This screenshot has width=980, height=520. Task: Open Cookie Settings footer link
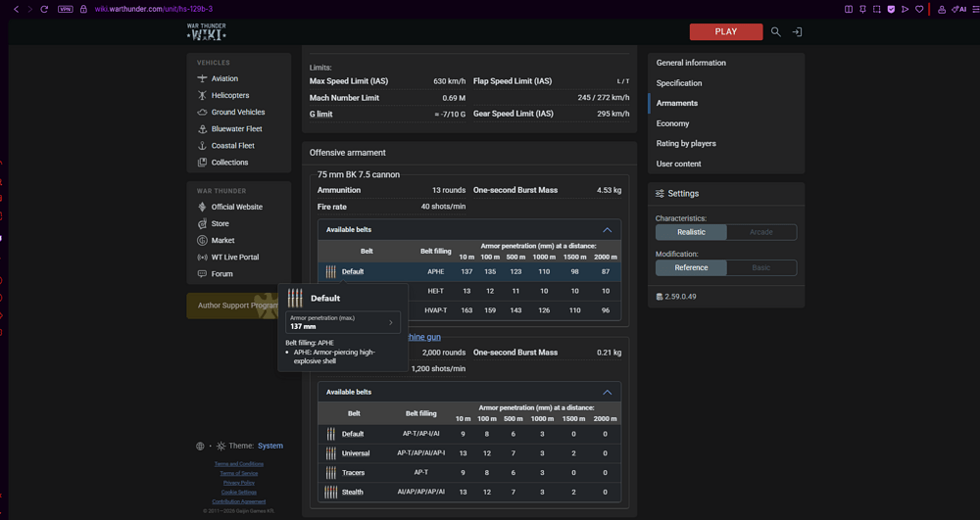(x=239, y=492)
